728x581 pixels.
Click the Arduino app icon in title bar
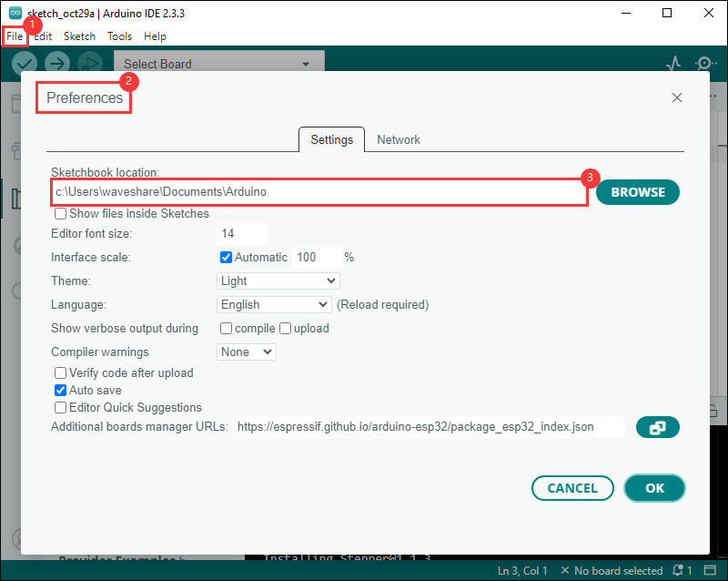tap(15, 13)
